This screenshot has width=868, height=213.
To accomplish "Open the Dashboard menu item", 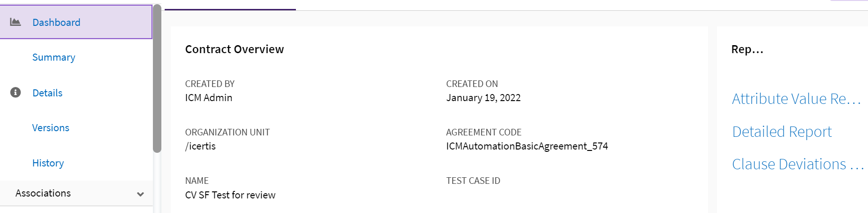I will point(56,23).
